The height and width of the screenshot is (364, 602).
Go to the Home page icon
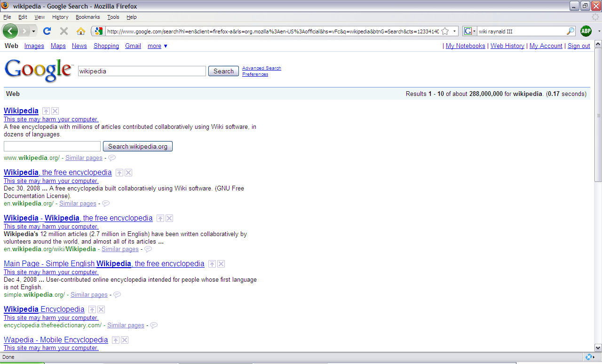point(81,31)
